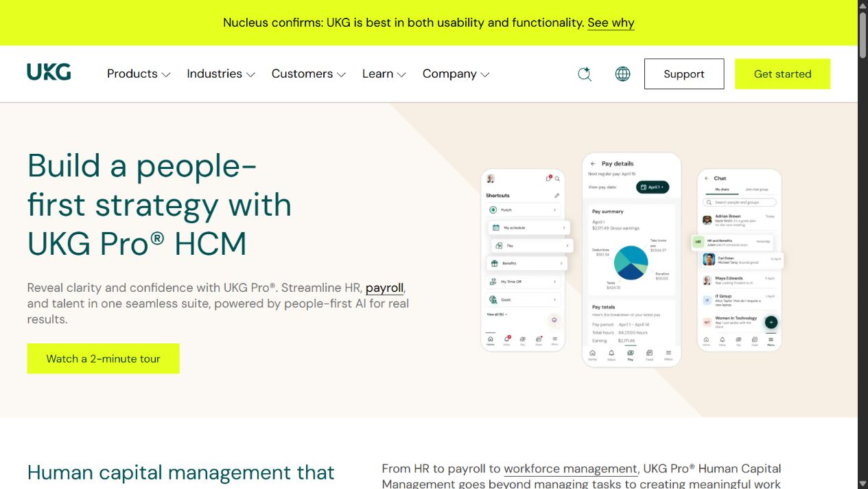Tap Menu icon in Chat phone nav
Screen dimensions: 868x489
[771, 341]
